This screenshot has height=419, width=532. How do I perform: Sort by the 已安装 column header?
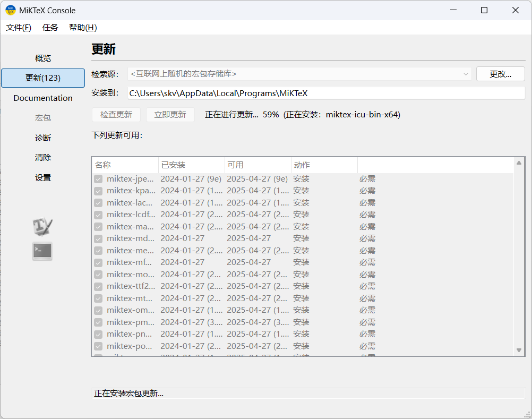point(191,165)
